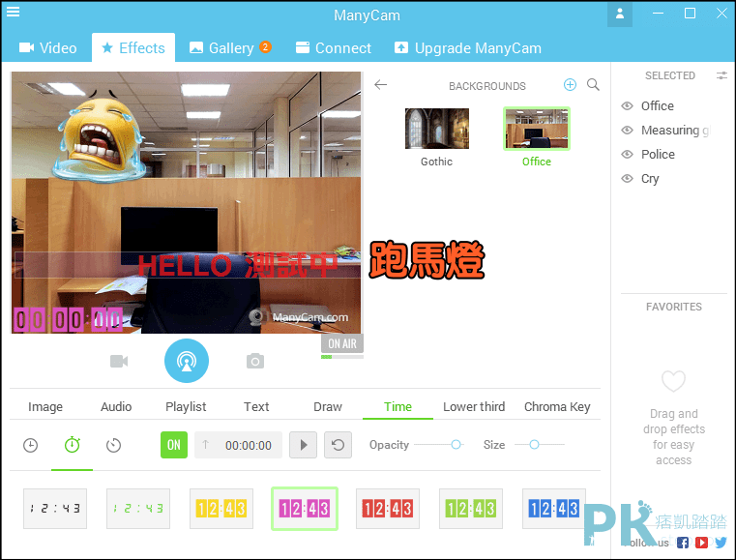The width and height of the screenshot is (736, 560).
Task: Go back from Backgrounds list
Action: 381,84
